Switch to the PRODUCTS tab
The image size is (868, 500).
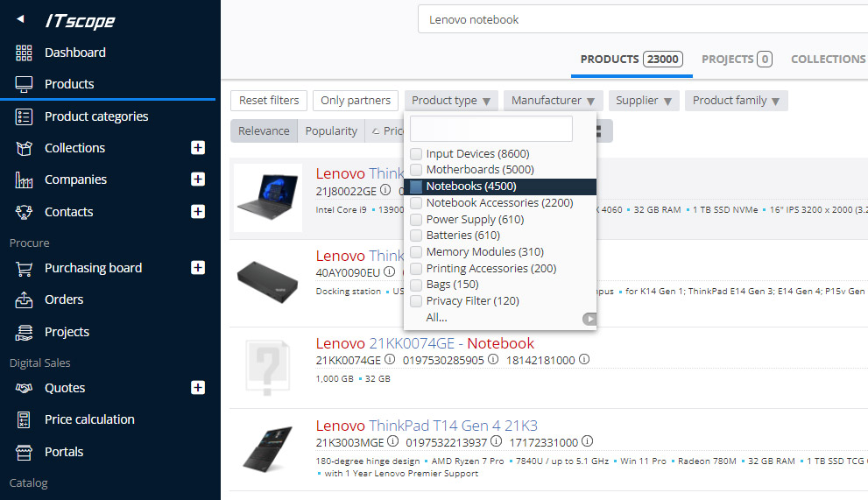coord(632,60)
